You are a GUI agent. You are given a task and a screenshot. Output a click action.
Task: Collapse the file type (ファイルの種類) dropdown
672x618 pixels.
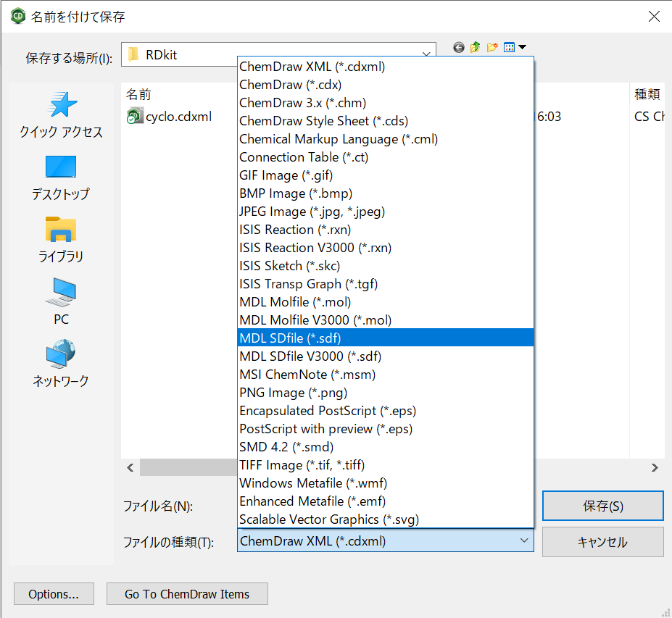pyautogui.click(x=523, y=541)
